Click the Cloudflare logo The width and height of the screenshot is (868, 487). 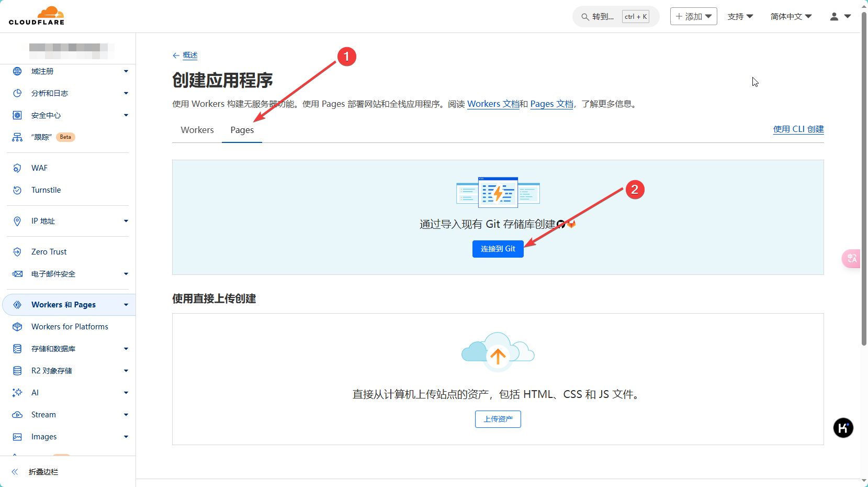[37, 16]
